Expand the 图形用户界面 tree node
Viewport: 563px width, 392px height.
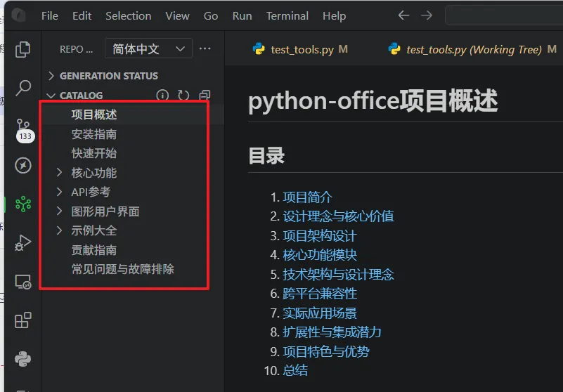(59, 211)
